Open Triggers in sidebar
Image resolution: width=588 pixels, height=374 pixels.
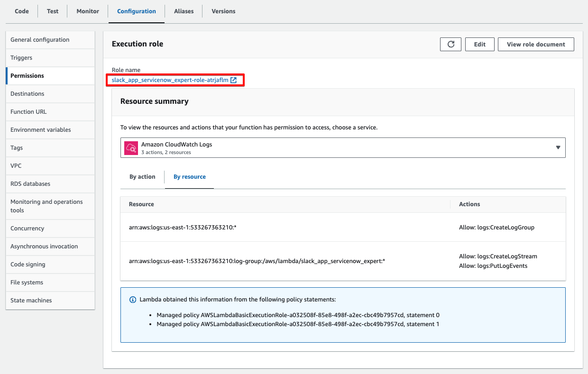50,58
